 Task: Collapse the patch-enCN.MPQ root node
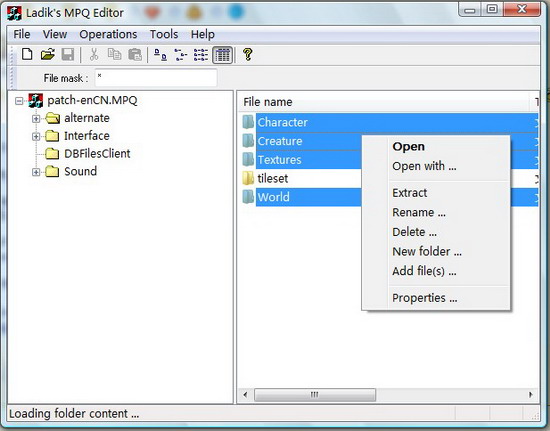click(19, 101)
